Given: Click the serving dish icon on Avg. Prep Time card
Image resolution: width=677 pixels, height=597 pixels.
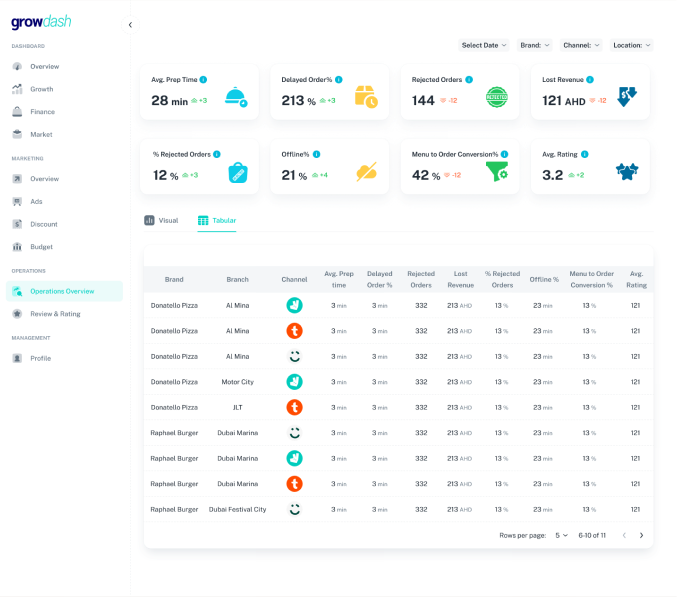Looking at the screenshot, I should pos(236,97).
